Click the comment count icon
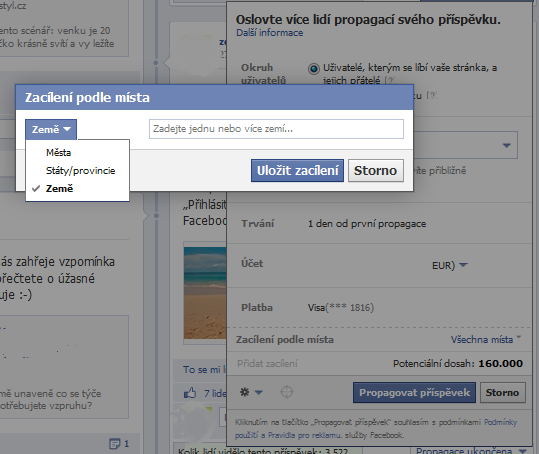The width and height of the screenshot is (539, 454). 114,443
